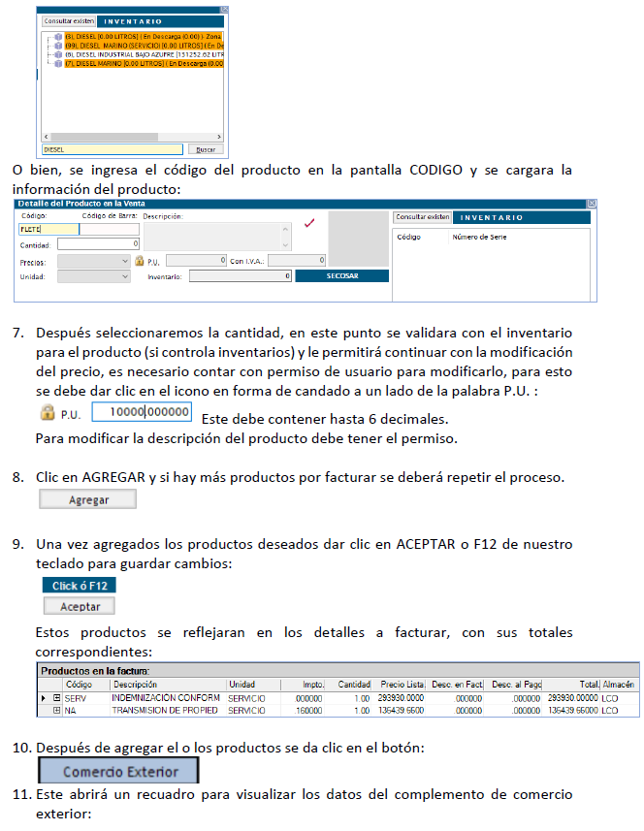Click the Número de Serie column header
Screen dimensions: 644x831
pyautogui.click(x=479, y=237)
